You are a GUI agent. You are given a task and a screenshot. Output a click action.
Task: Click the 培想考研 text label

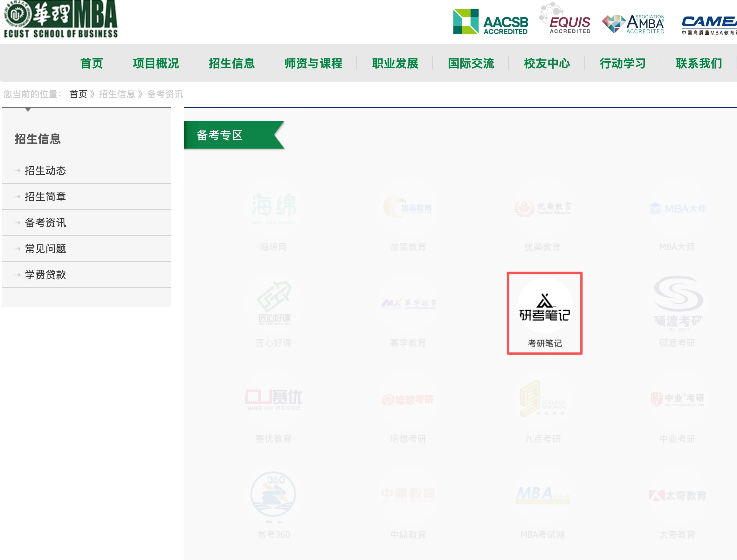(x=408, y=438)
